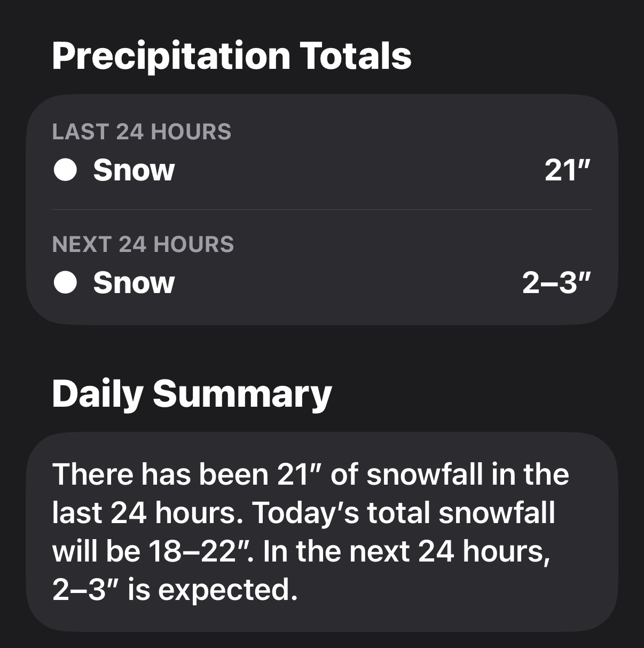The height and width of the screenshot is (648, 644).
Task: Tap the Snow label in Last 24 Hours row
Action: 133,170
